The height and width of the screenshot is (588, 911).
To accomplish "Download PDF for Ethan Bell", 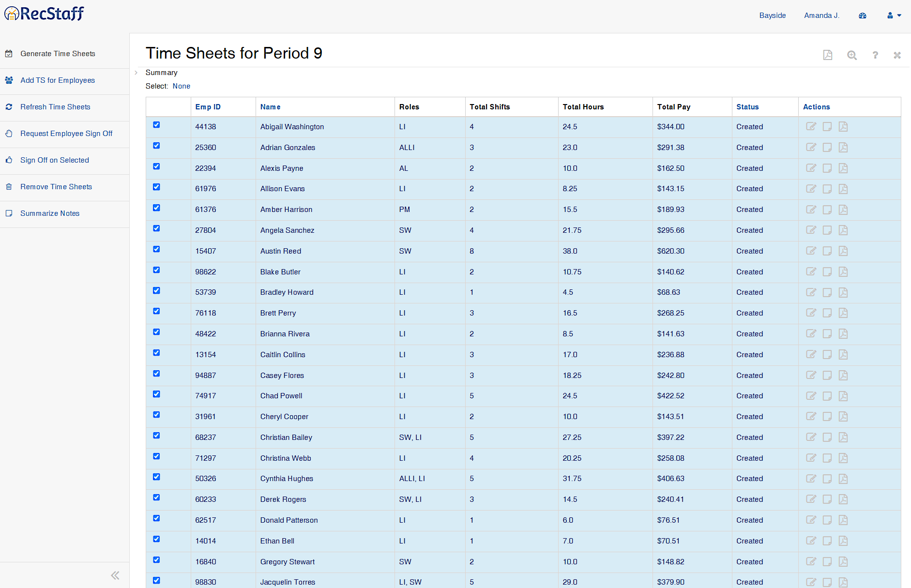I will pos(843,541).
